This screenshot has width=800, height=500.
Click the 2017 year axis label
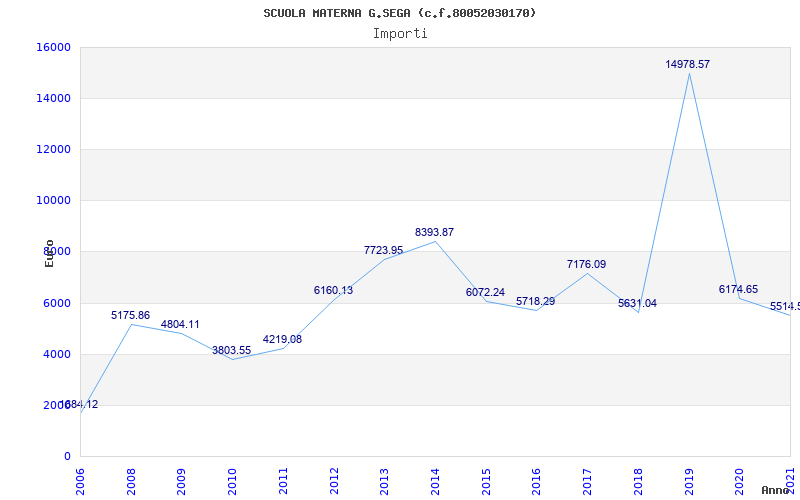click(x=587, y=481)
